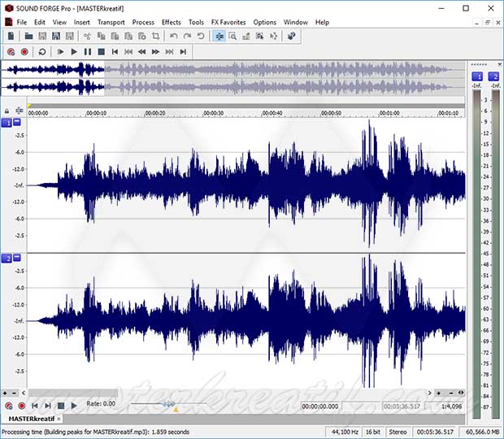Toggle channel 1 enable button in waveform
The image size is (504, 439).
coord(7,123)
